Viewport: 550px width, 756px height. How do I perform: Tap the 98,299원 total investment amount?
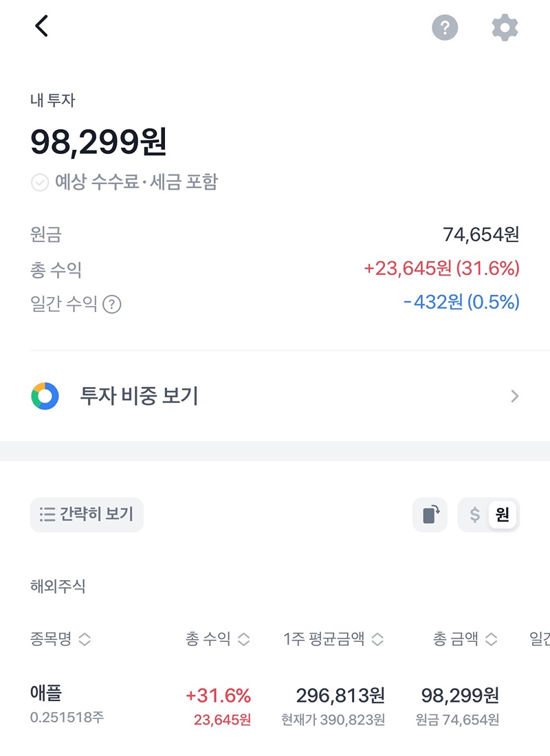click(x=98, y=142)
